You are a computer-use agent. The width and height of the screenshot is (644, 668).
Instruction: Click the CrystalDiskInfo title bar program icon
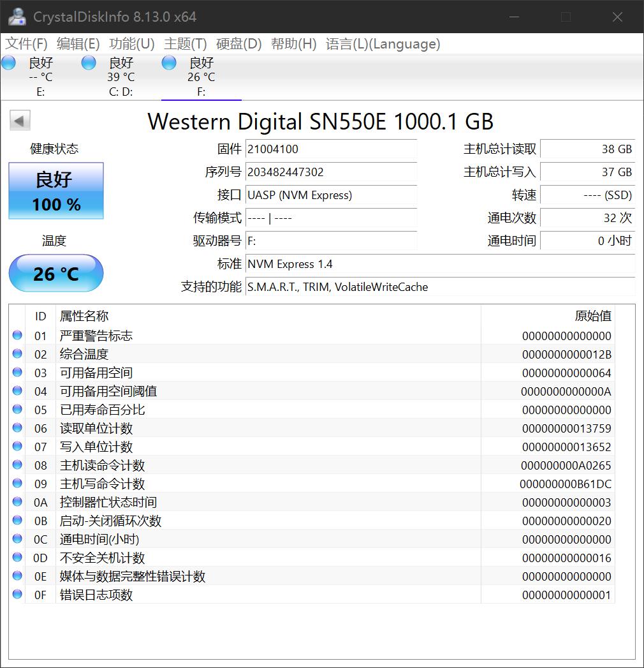(16, 16)
